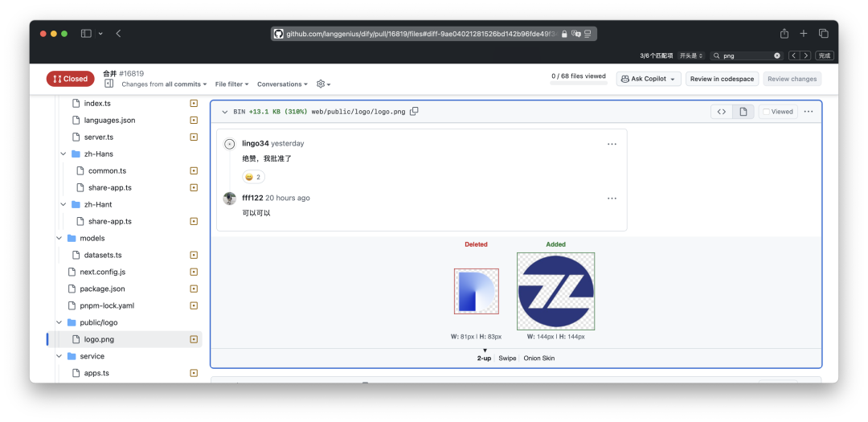Image resolution: width=868 pixels, height=422 pixels.
Task: Select pnpm-lock.yaml in file tree
Action: click(107, 305)
